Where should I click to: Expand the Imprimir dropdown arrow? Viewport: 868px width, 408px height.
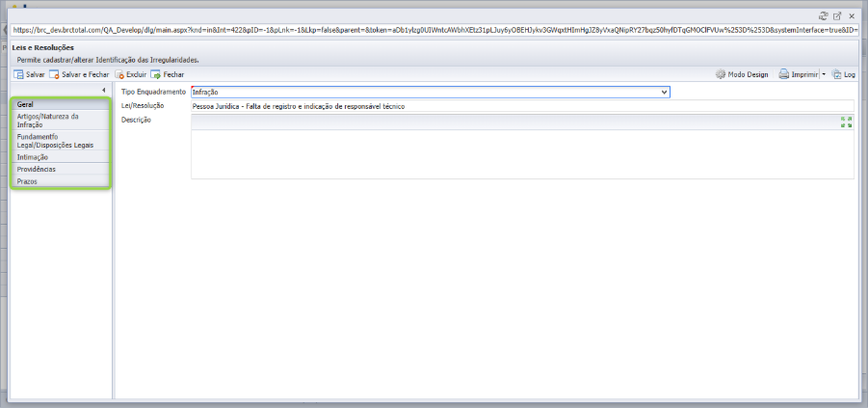(x=823, y=74)
